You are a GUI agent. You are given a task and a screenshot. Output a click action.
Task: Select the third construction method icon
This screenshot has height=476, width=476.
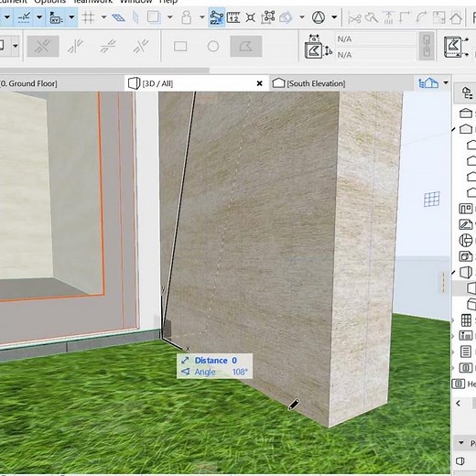[107, 47]
